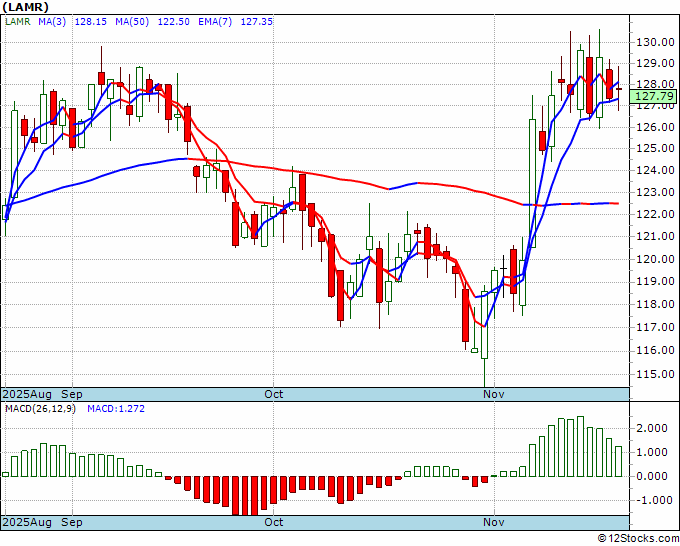
Task: Click the 123.00 price axis label
Action: (655, 192)
